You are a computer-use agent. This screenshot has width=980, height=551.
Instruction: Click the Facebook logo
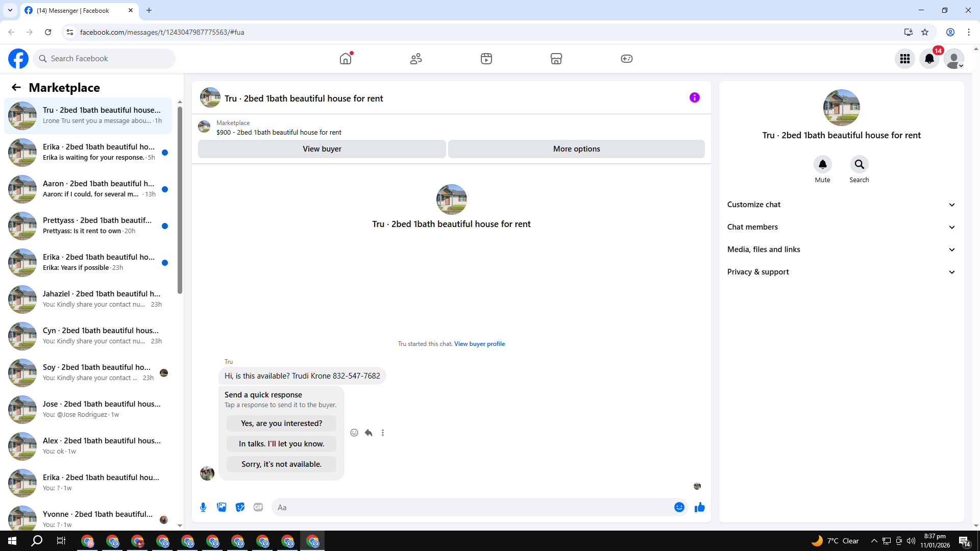[18, 59]
